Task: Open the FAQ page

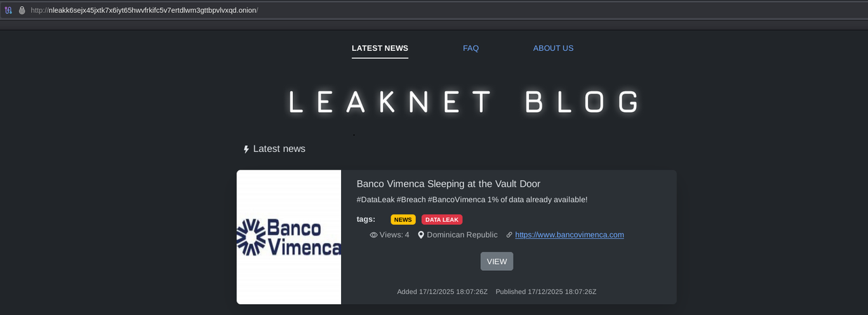Action: point(471,48)
